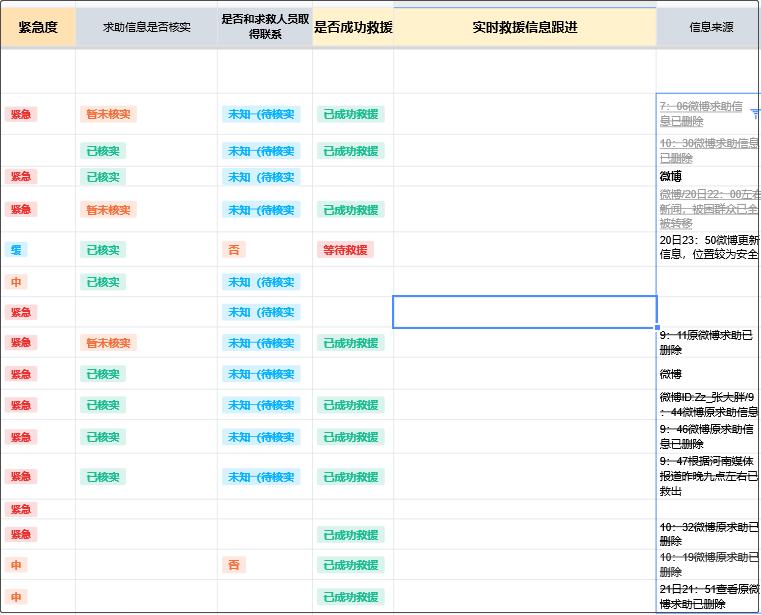
Task: Click the 是否成功救援 header cell
Action: click(x=353, y=27)
